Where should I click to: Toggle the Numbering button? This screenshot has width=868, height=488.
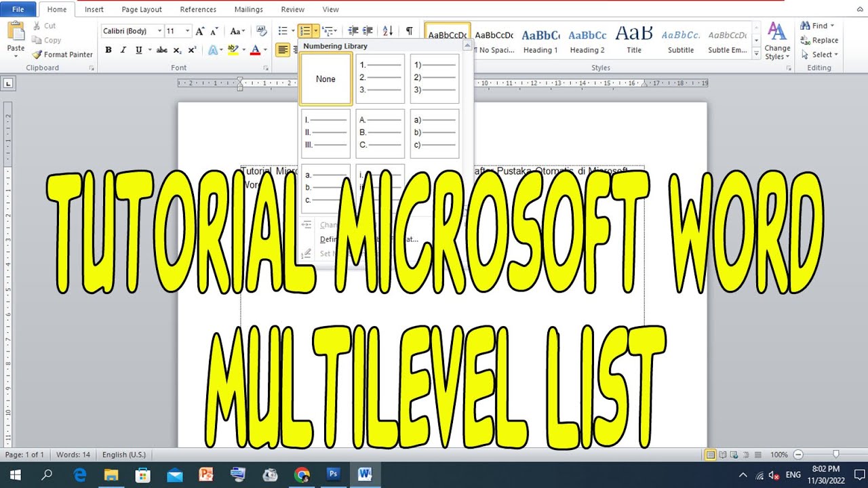pyautogui.click(x=305, y=31)
